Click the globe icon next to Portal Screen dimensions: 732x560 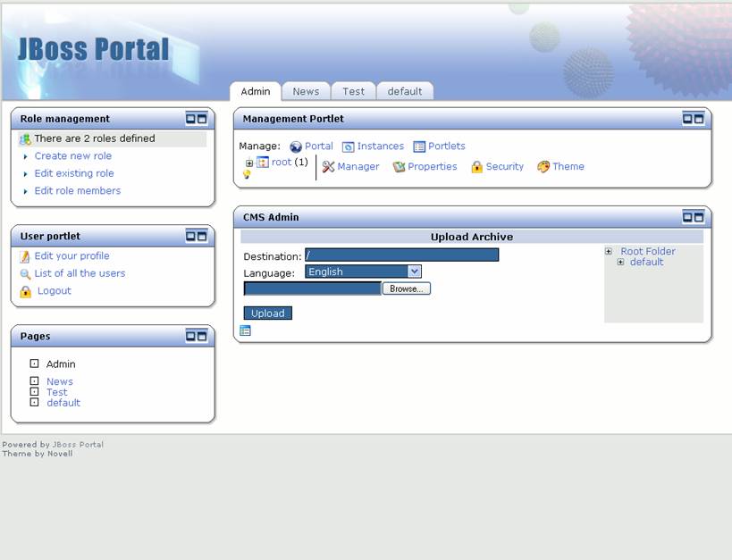[x=296, y=147]
